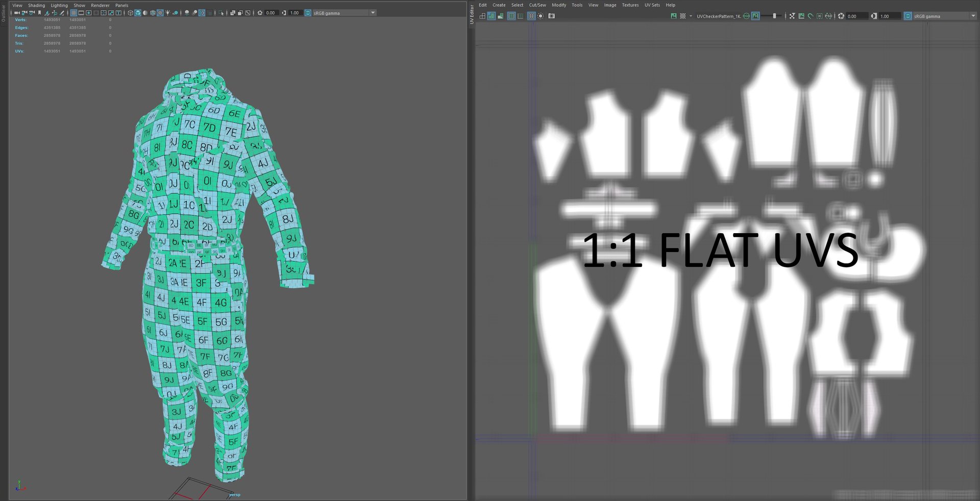
Task: Open the UV Editor View menu
Action: [593, 5]
